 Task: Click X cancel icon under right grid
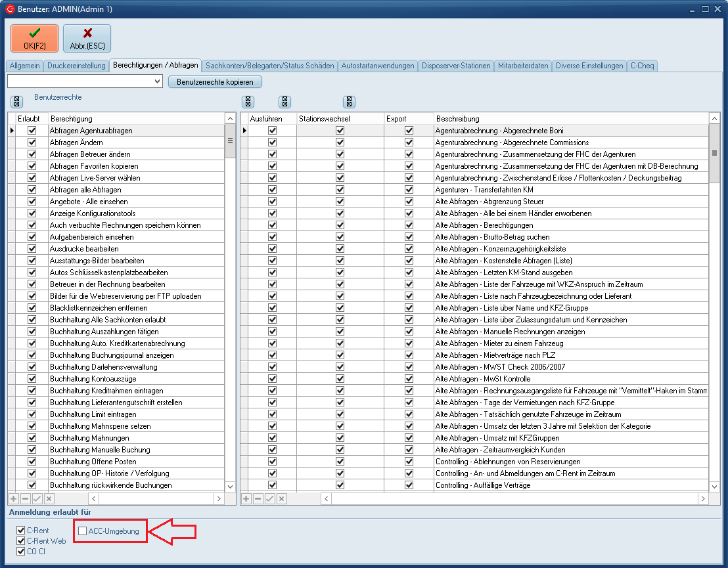(282, 499)
